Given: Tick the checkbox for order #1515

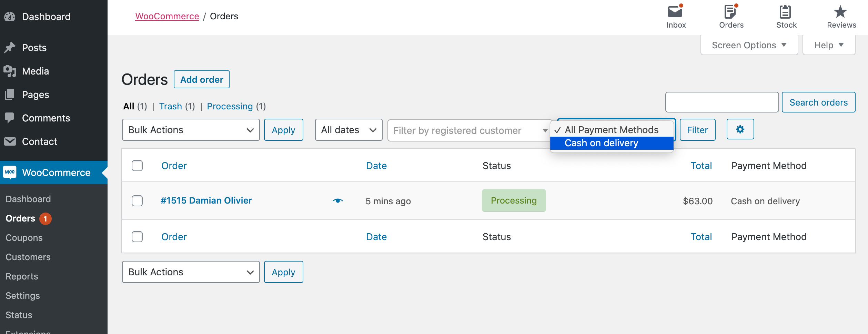Looking at the screenshot, I should (137, 201).
